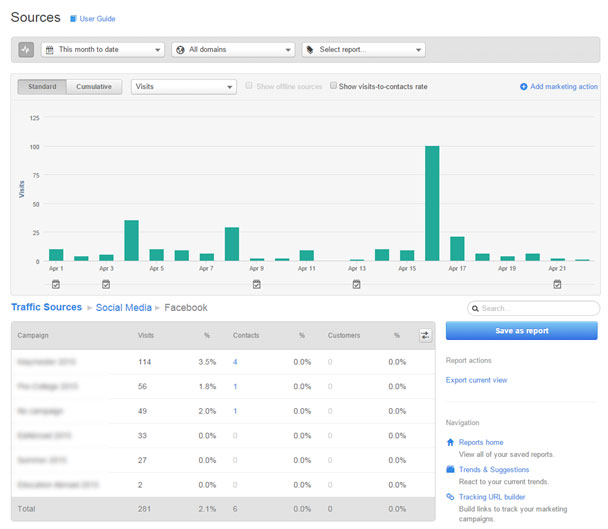This screenshot has width=608, height=529.
Task: Enable 'Show visits-to-contacts rate' checkbox
Action: click(333, 86)
